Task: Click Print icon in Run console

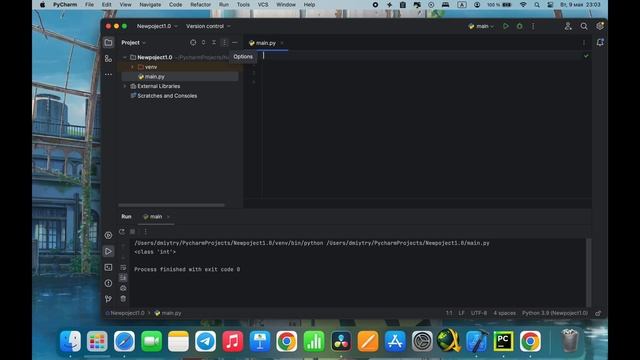Action: coord(123,288)
